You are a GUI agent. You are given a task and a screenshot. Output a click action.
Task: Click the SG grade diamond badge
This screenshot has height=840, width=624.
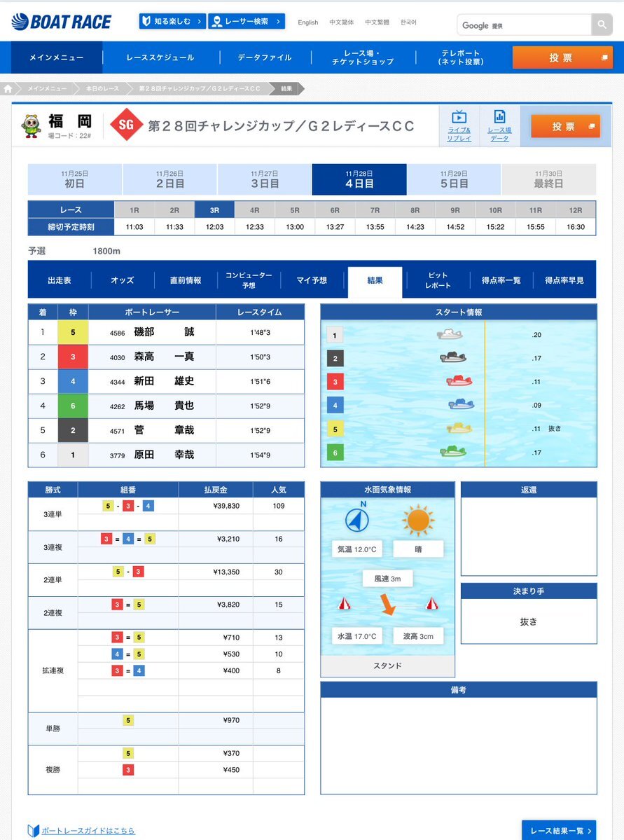(x=126, y=125)
